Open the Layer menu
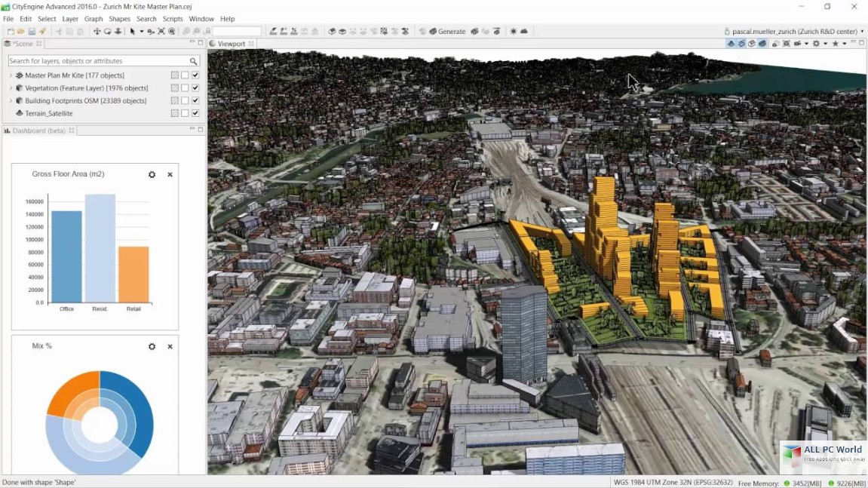The image size is (868, 488). point(69,19)
